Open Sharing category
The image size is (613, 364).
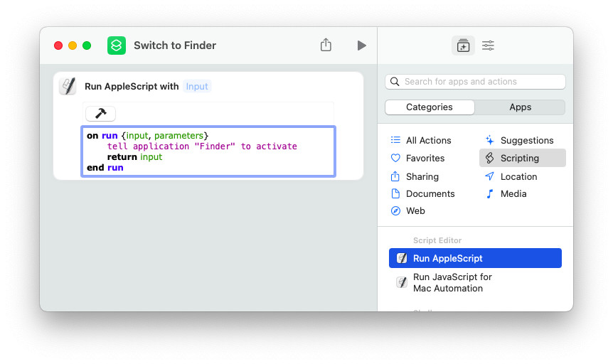pyautogui.click(x=422, y=177)
